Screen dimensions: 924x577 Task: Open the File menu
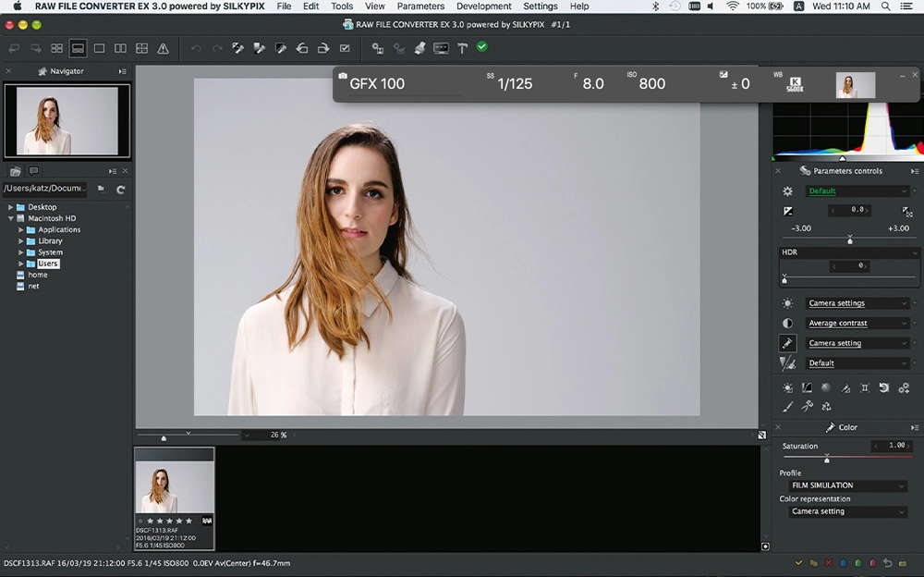[x=284, y=6]
